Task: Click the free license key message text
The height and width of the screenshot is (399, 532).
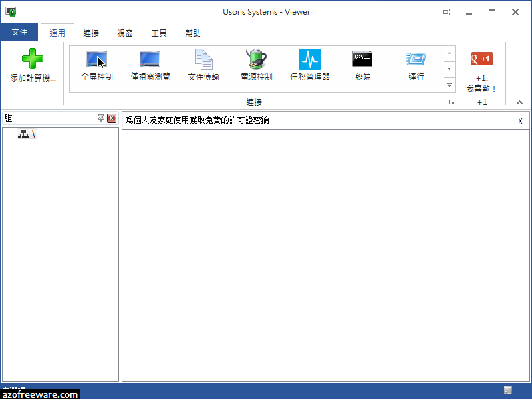Action: (x=197, y=120)
